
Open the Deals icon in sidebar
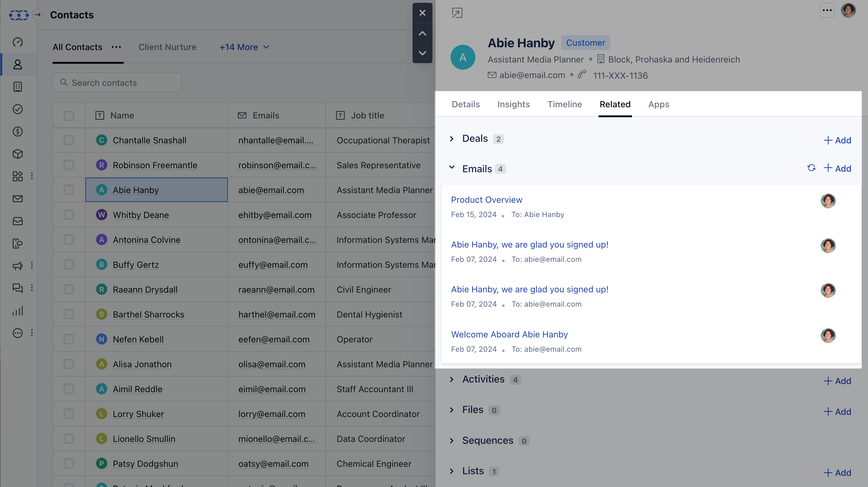tap(17, 132)
